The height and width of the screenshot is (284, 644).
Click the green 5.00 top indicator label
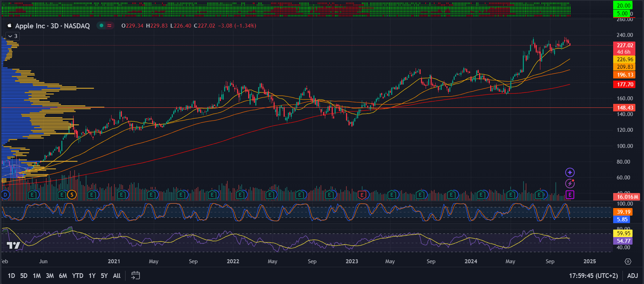point(622,14)
